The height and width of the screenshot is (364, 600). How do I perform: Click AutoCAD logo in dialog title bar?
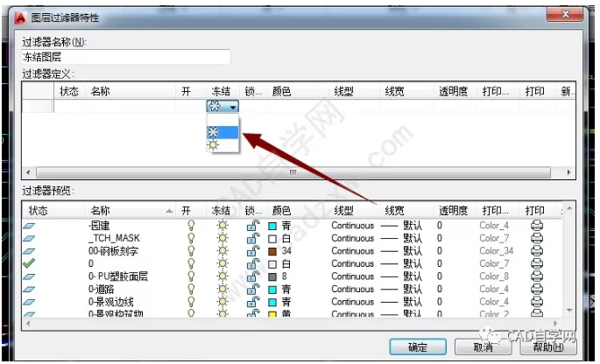[20, 17]
